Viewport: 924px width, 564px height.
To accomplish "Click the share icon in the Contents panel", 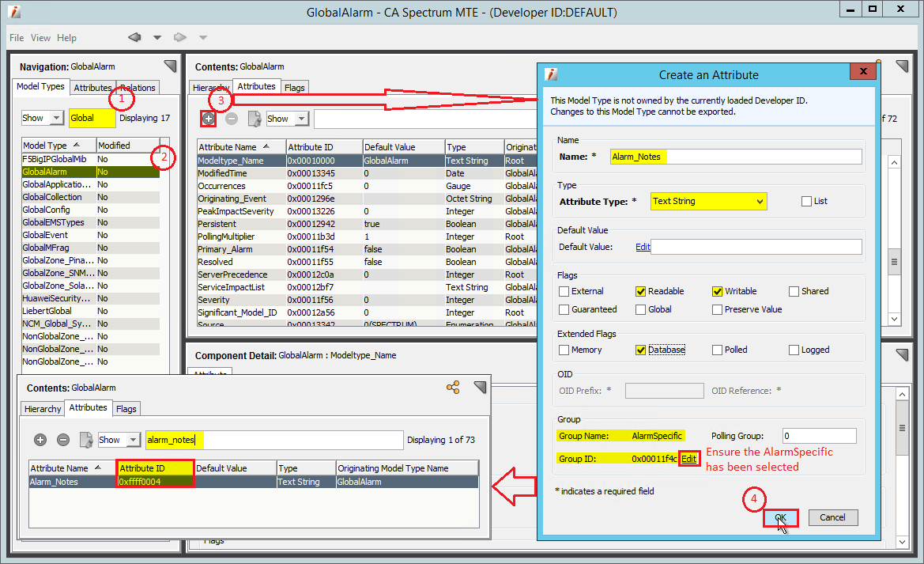I will pyautogui.click(x=453, y=387).
